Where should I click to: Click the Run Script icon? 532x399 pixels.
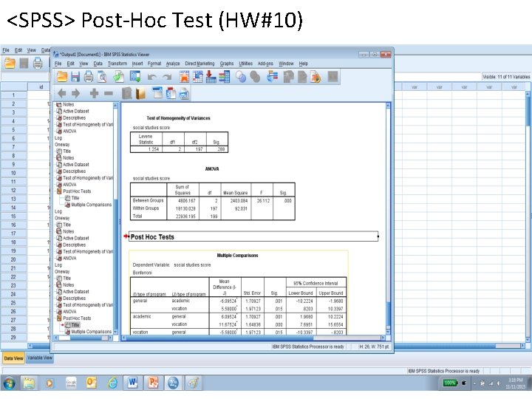[x=316, y=77]
